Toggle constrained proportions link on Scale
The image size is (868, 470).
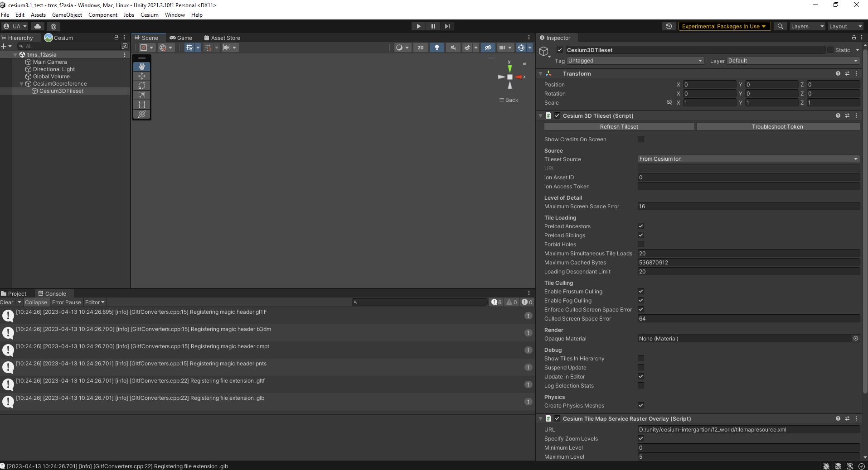(669, 103)
